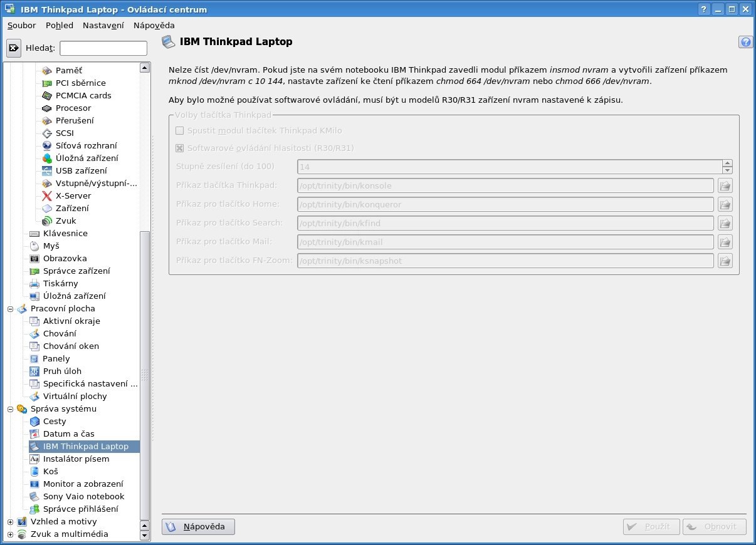Select Chování oken tree item
The image size is (756, 545).
coord(71,346)
